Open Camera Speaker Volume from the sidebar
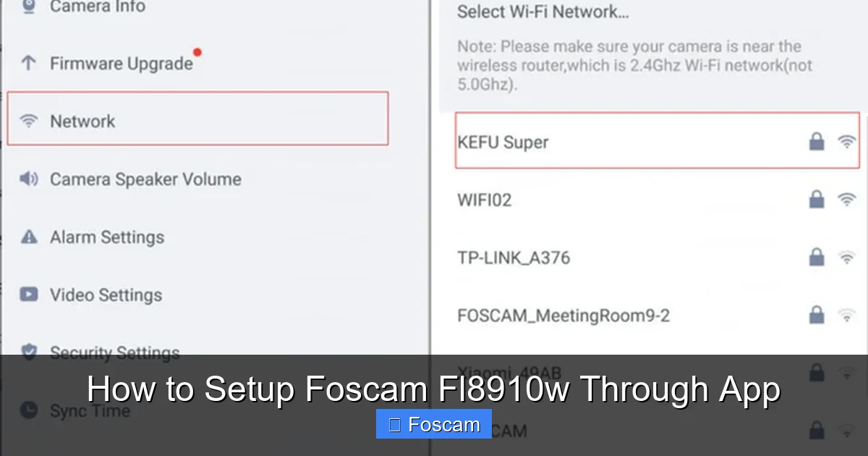Image resolution: width=868 pixels, height=456 pixels. coord(145,179)
